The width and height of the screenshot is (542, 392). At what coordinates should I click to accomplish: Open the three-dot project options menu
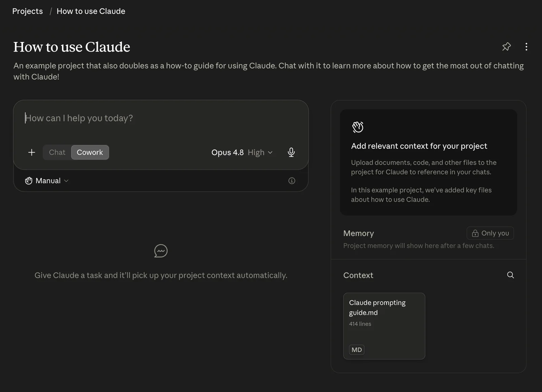click(x=526, y=47)
